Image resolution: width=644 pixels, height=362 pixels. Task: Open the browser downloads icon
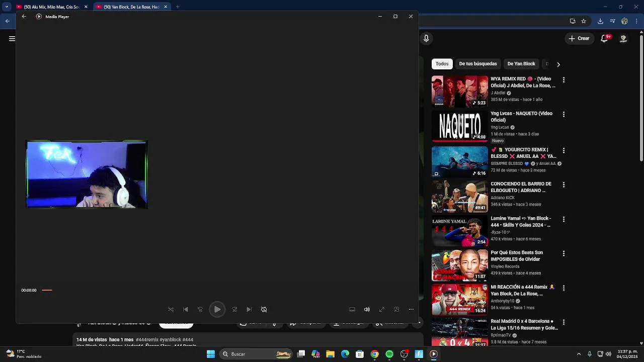click(x=600, y=21)
